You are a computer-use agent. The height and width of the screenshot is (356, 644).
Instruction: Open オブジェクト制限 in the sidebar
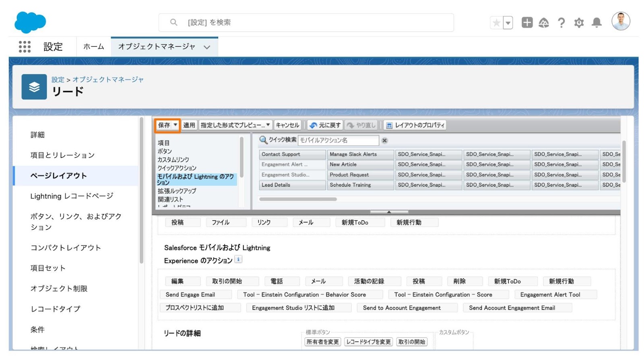tap(59, 288)
